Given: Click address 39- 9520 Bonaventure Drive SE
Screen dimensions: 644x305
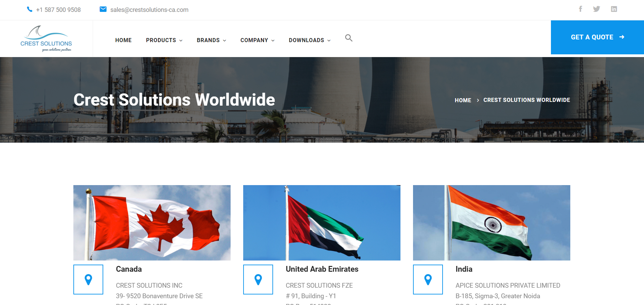Looking at the screenshot, I should [159, 296].
